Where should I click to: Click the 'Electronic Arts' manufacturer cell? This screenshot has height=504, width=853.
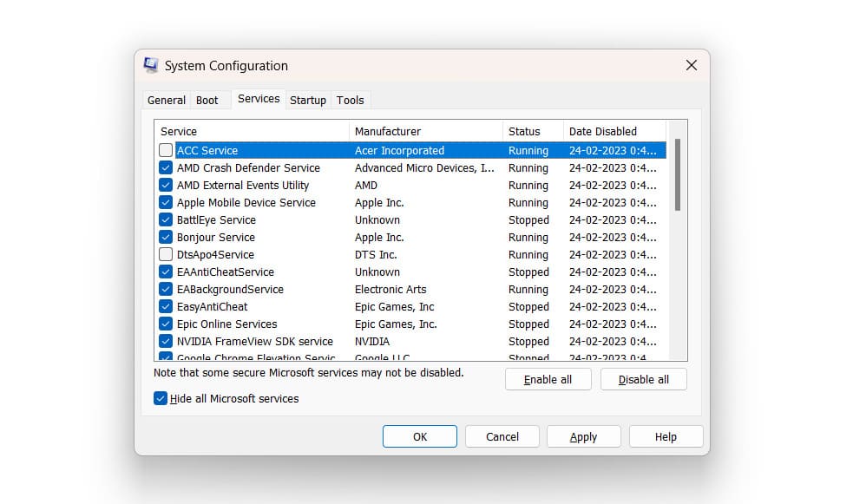point(390,290)
